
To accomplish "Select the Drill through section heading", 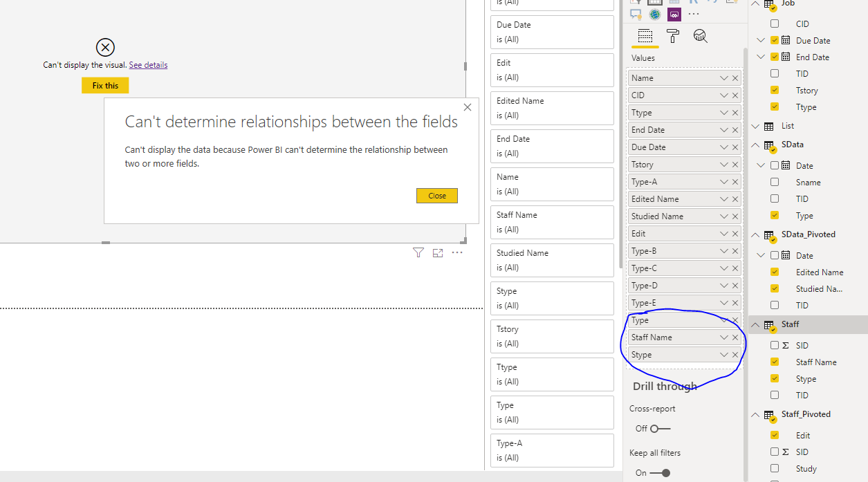I will coord(665,386).
